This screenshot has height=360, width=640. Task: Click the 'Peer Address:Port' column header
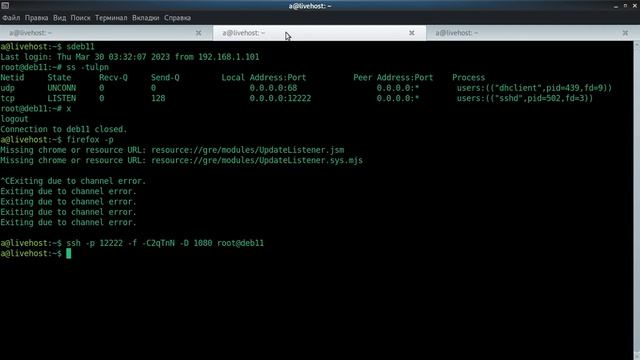click(x=393, y=78)
